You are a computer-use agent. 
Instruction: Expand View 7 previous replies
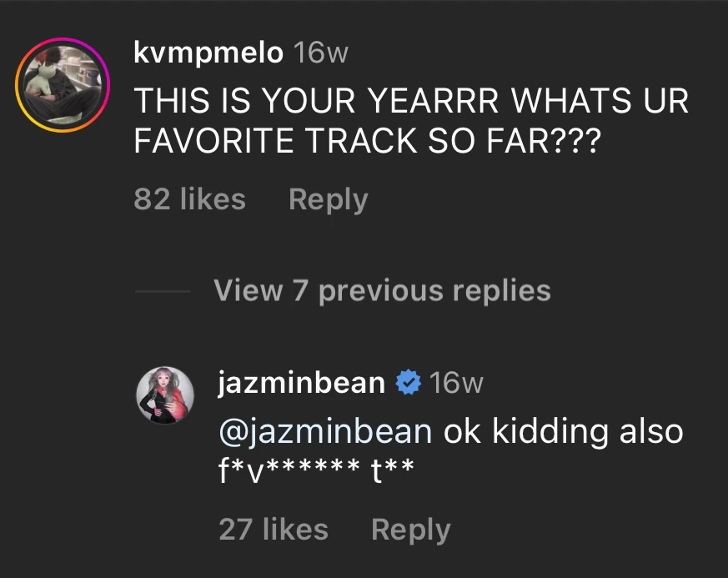[x=382, y=290]
